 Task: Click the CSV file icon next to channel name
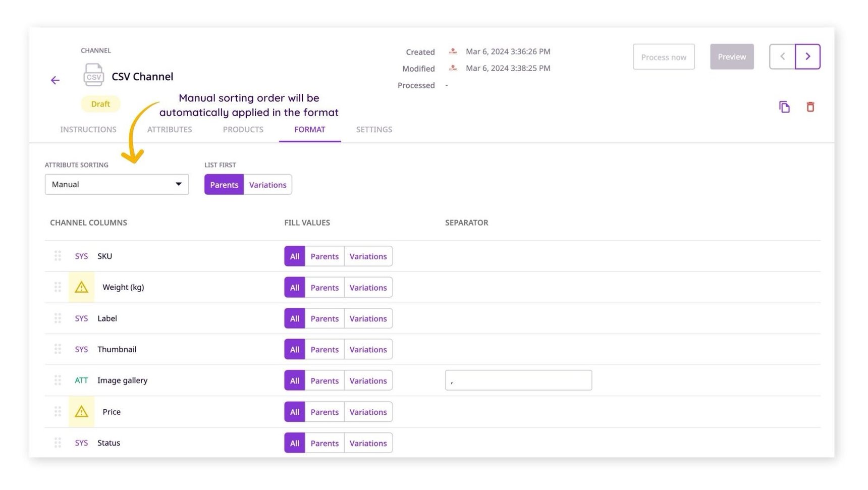coord(94,75)
